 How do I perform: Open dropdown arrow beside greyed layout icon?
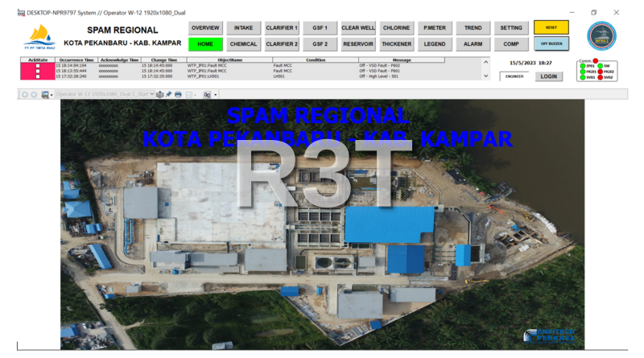click(195, 95)
